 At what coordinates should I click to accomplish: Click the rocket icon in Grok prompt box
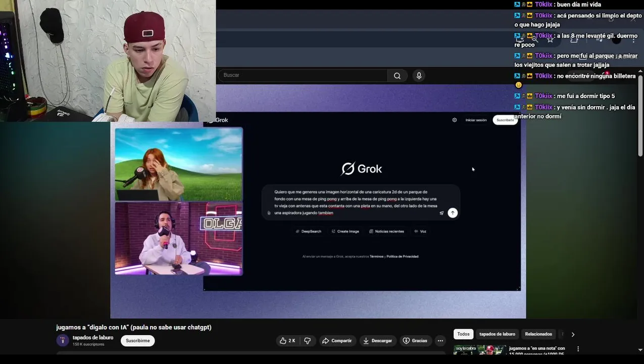click(441, 213)
